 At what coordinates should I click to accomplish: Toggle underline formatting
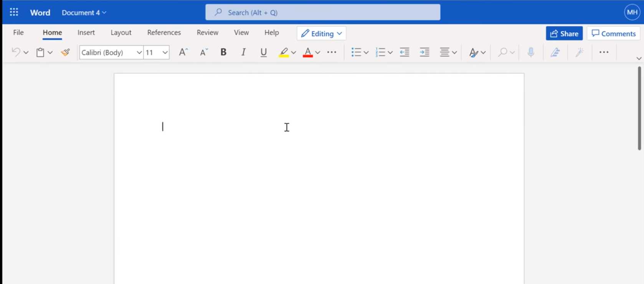coord(264,52)
